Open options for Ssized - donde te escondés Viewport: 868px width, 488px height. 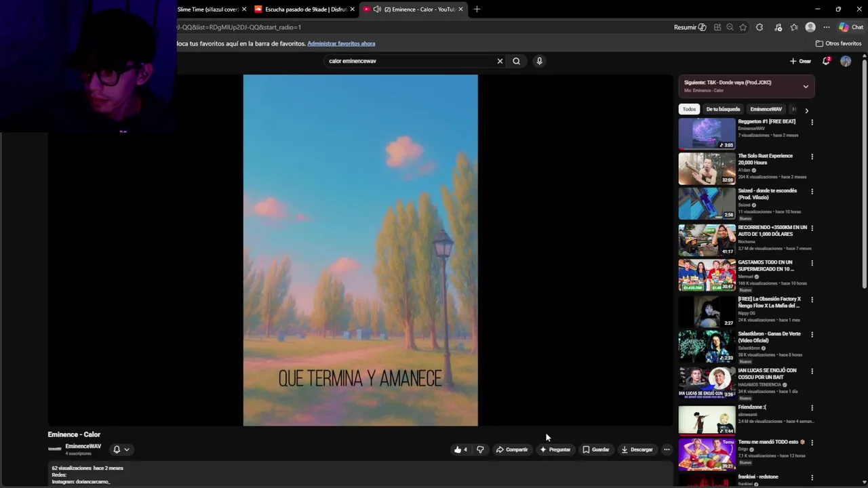point(812,192)
